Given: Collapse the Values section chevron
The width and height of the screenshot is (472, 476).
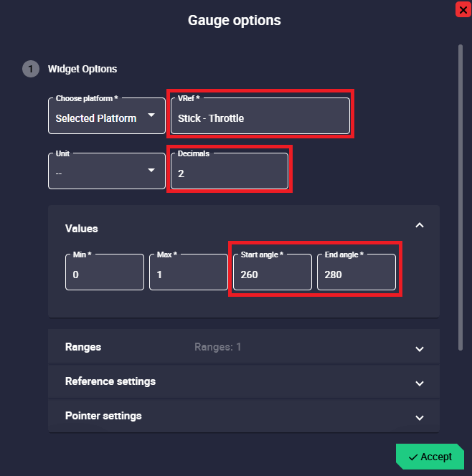Looking at the screenshot, I should (420, 225).
